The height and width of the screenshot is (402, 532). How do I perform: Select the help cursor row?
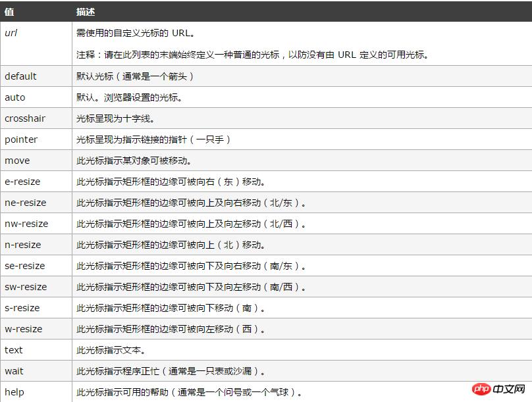point(14,391)
